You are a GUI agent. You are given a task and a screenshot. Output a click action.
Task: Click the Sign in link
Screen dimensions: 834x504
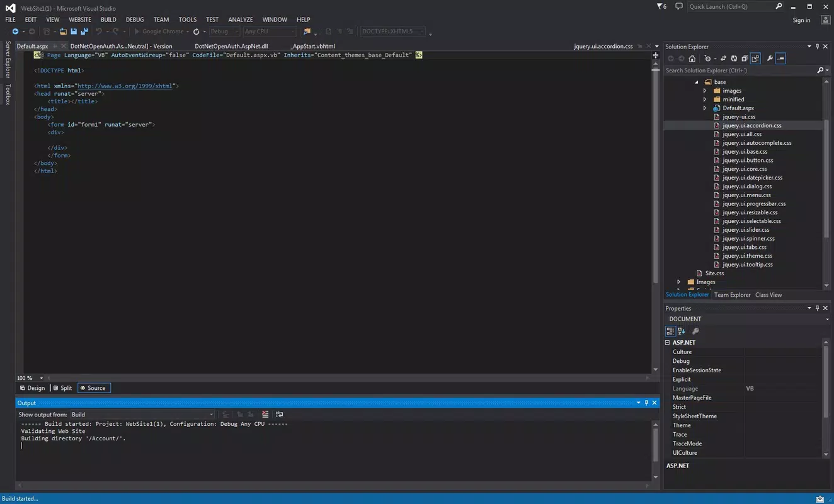[x=801, y=20]
